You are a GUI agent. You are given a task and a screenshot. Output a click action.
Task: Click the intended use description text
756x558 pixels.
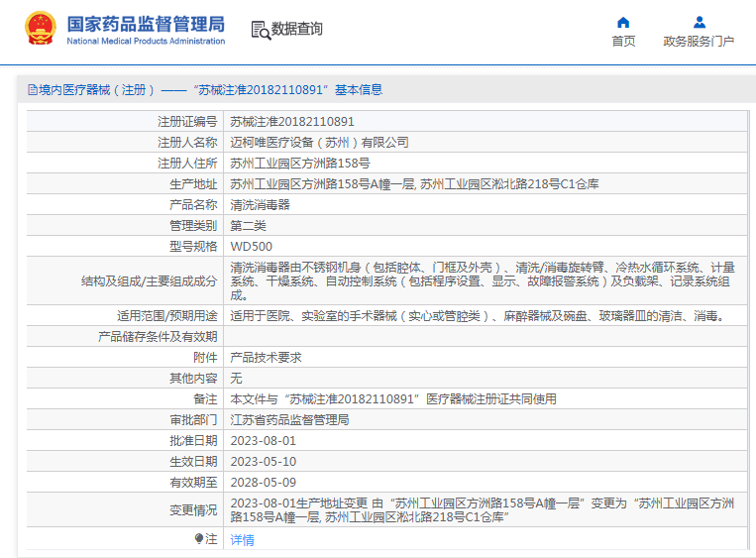coord(478,316)
